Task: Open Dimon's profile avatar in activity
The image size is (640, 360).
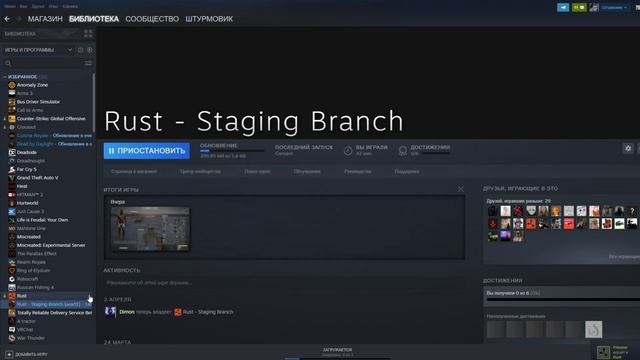Action: pos(110,312)
